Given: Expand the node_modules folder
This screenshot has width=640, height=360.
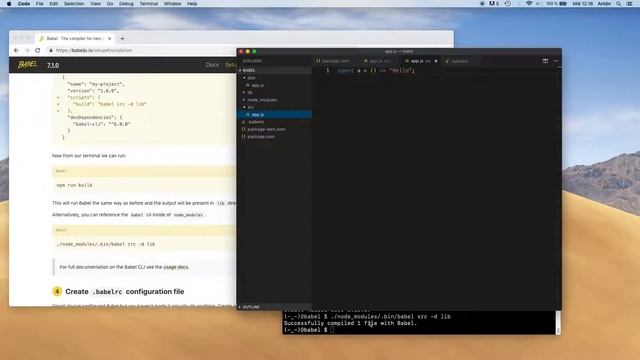Looking at the screenshot, I should [274, 100].
